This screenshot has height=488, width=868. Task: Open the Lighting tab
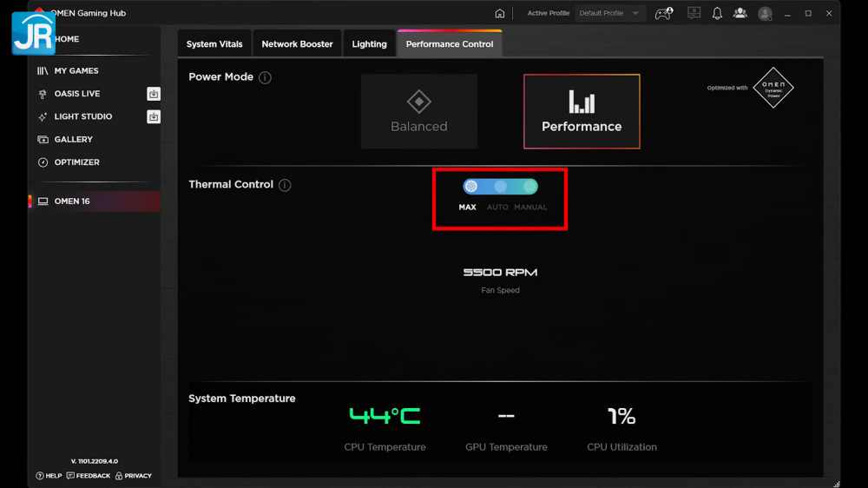[x=369, y=44]
